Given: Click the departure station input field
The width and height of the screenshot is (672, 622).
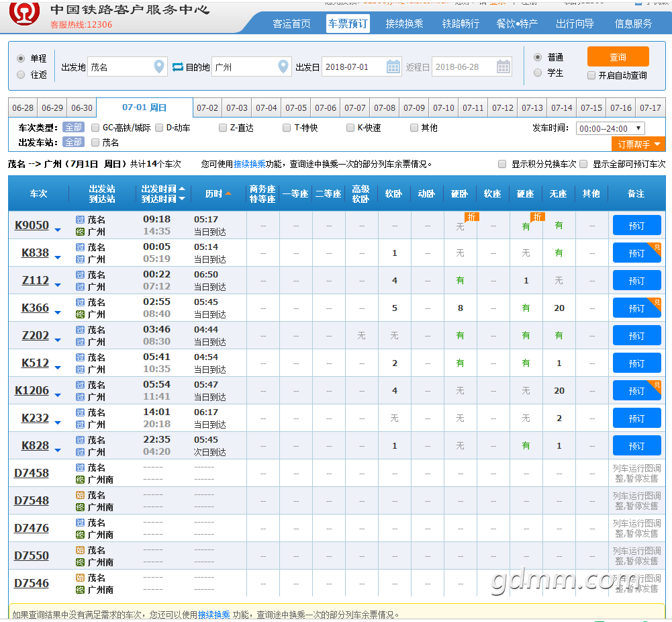Looking at the screenshot, I should click(x=128, y=67).
